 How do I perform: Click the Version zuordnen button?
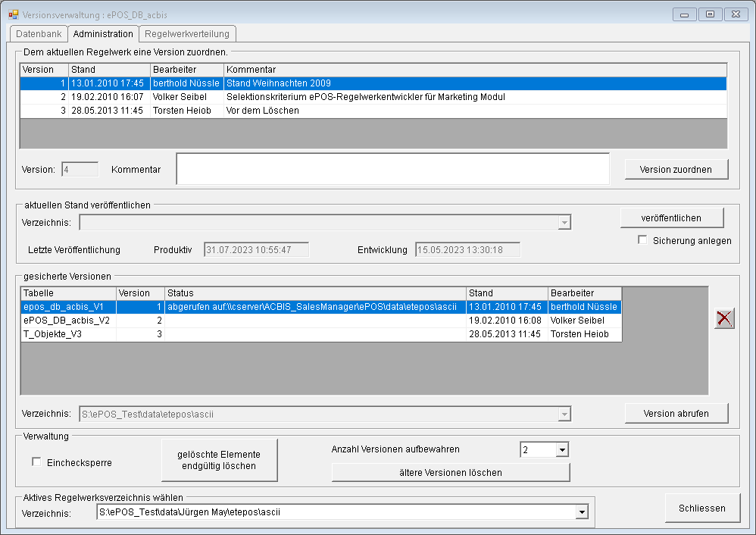676,170
